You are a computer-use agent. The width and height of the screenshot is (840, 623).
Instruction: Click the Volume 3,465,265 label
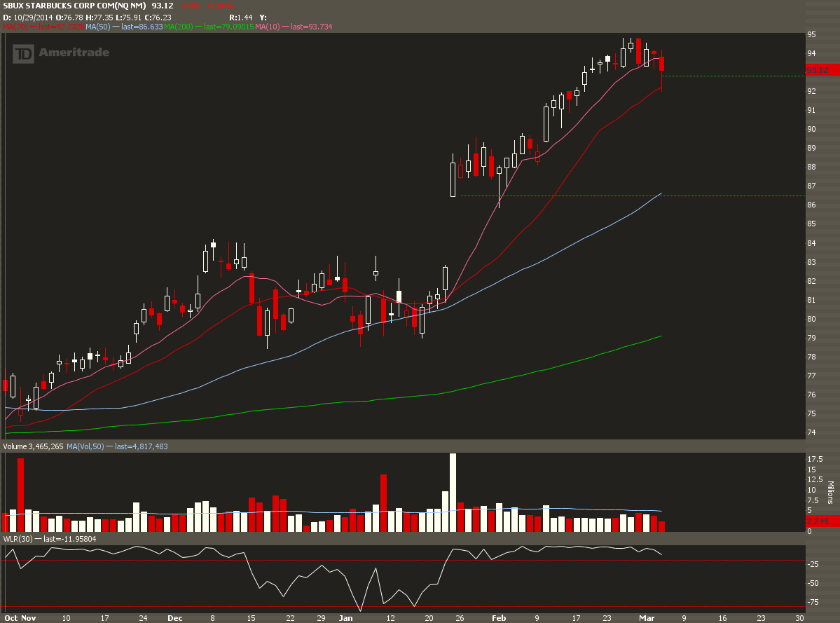tap(33, 446)
